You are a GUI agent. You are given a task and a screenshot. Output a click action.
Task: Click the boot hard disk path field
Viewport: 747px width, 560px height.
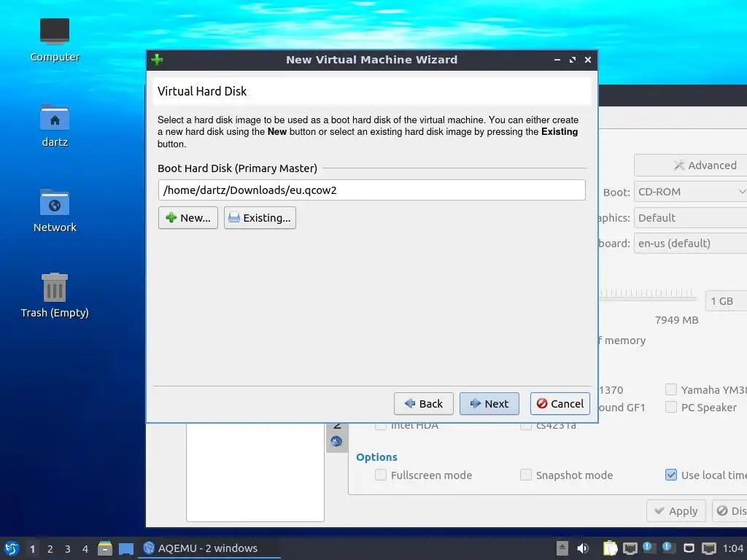pyautogui.click(x=371, y=190)
